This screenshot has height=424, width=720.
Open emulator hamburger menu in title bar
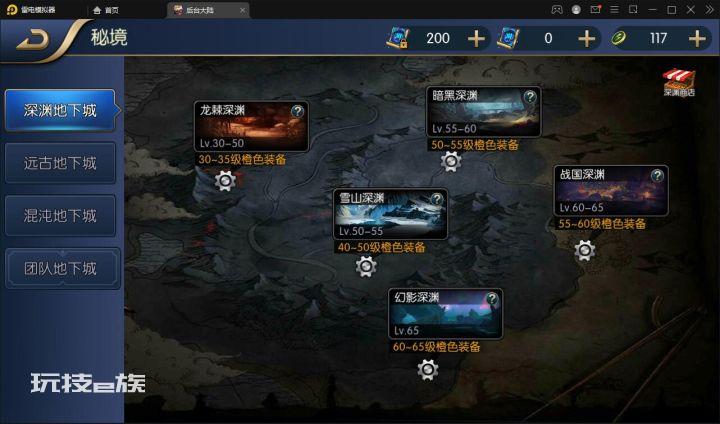614,9
